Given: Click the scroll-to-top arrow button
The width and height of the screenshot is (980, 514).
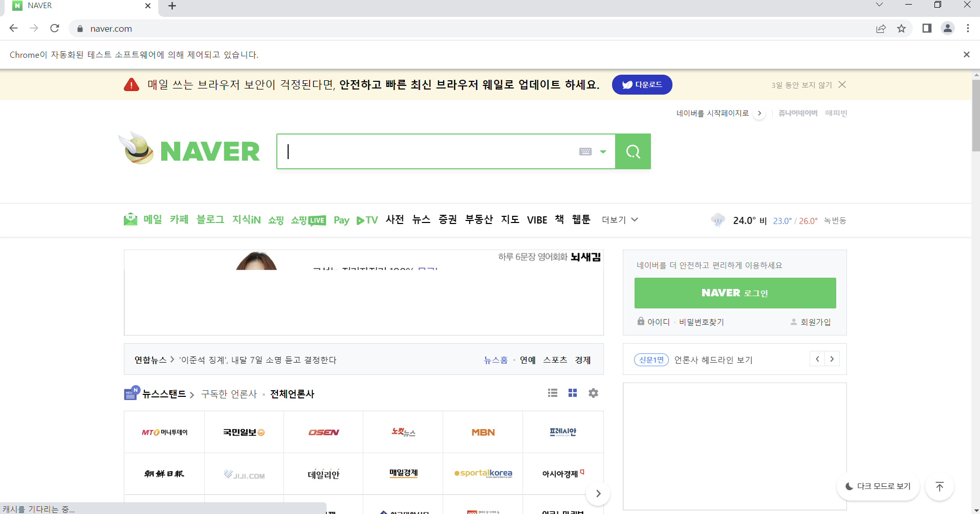Looking at the screenshot, I should [940, 486].
